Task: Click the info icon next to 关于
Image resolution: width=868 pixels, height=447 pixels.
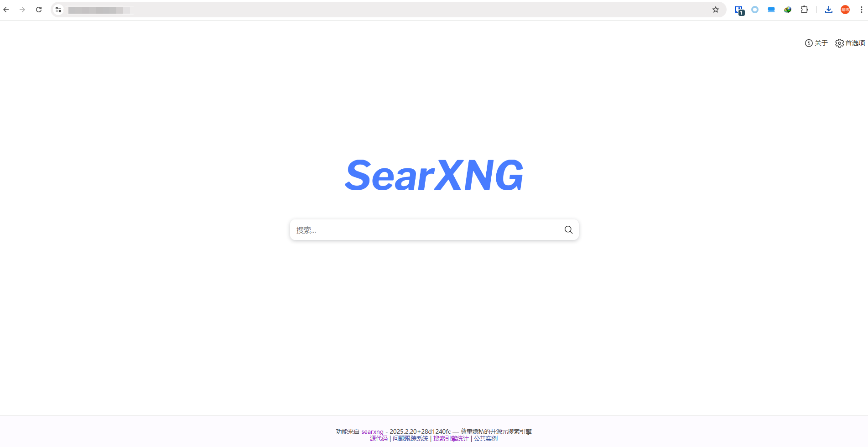Action: pyautogui.click(x=808, y=43)
